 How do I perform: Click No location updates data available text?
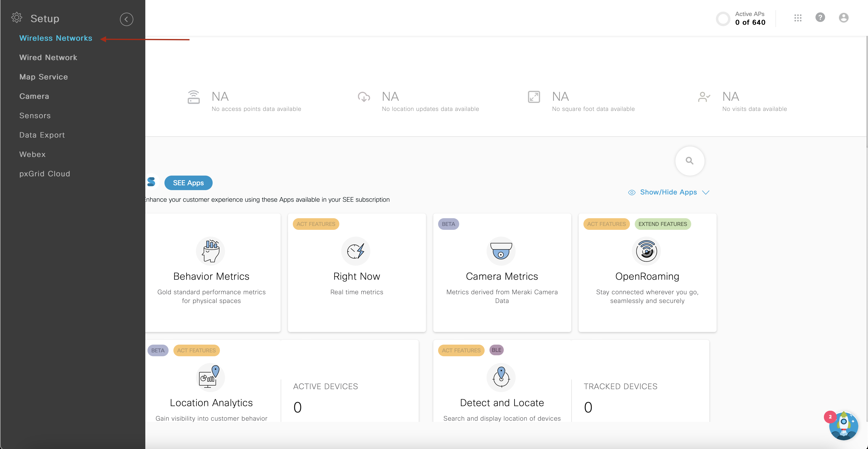click(430, 109)
